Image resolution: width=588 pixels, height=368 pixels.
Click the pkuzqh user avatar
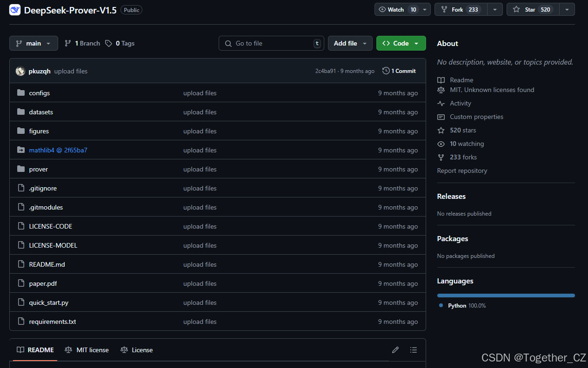tap(20, 71)
